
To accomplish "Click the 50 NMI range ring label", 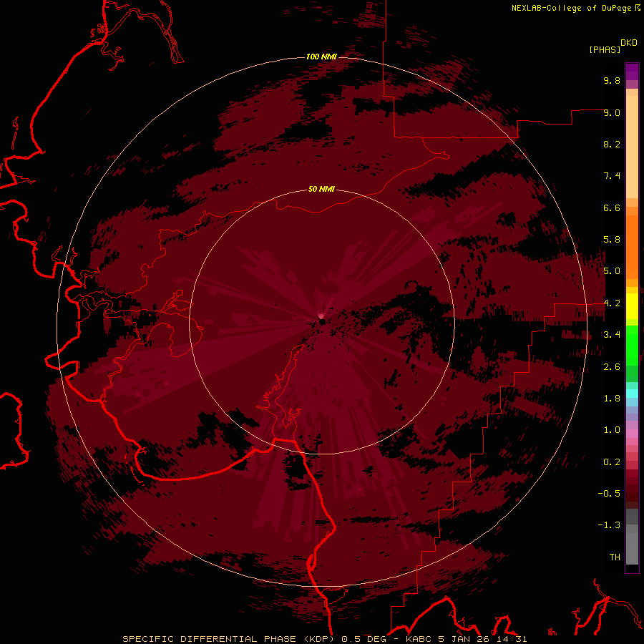I will tap(321, 189).
